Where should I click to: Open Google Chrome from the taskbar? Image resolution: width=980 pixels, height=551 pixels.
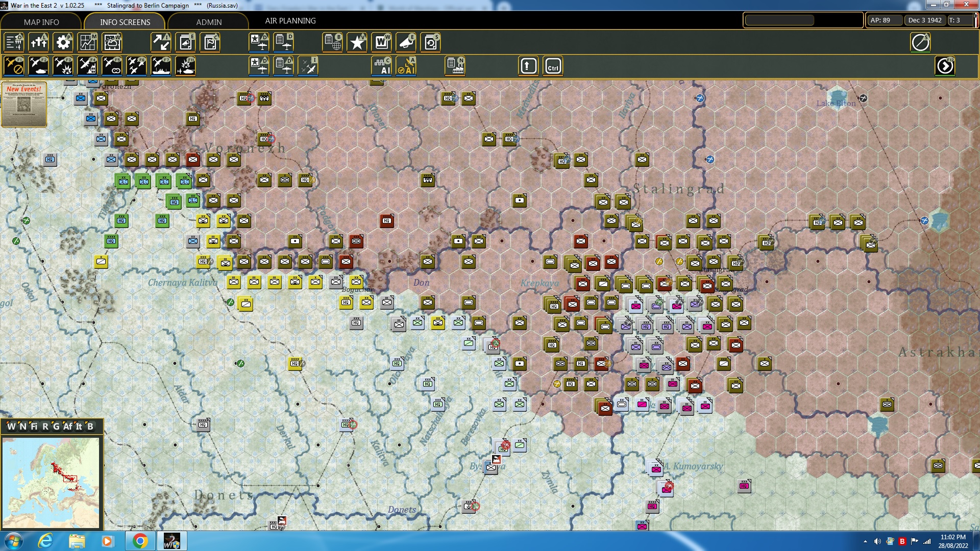click(140, 541)
